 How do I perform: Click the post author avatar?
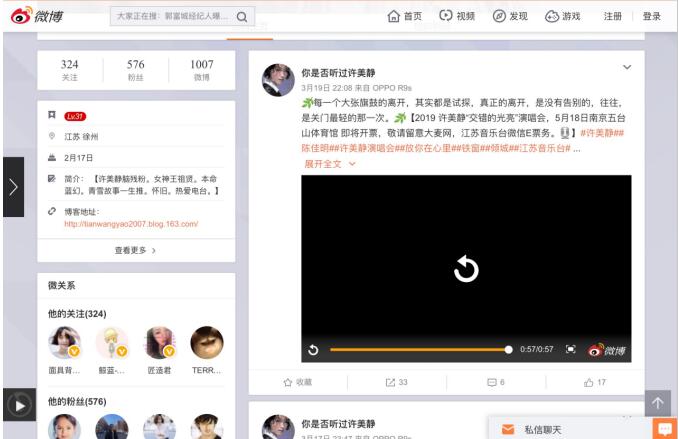[x=278, y=80]
